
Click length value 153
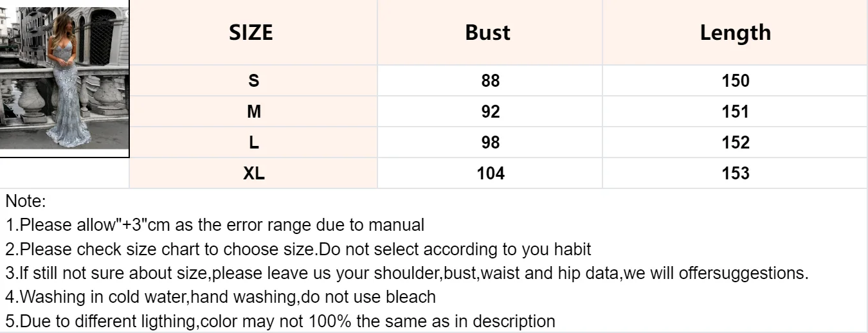(x=735, y=173)
